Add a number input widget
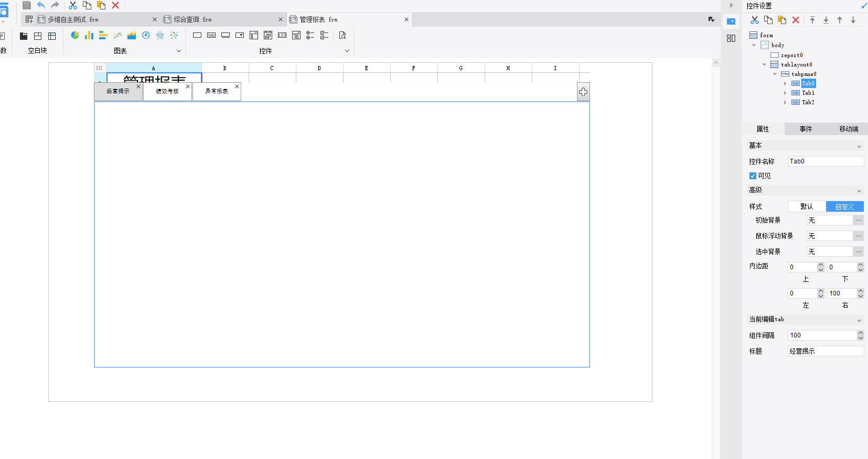The width and height of the screenshot is (868, 459). click(282, 35)
